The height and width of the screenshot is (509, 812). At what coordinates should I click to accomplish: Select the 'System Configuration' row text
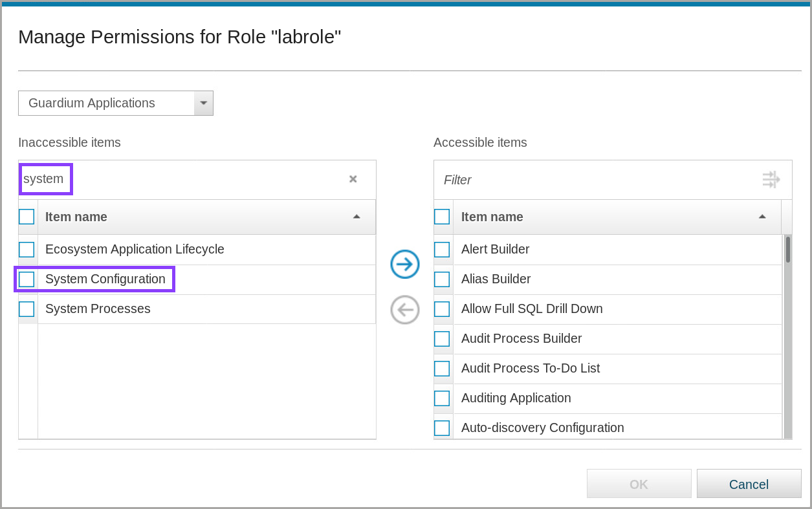(105, 279)
